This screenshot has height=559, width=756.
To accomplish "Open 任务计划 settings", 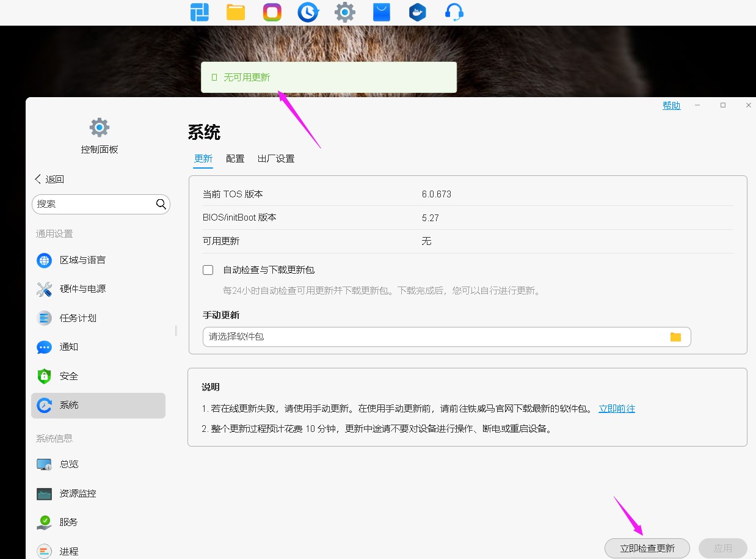I will tap(98, 318).
